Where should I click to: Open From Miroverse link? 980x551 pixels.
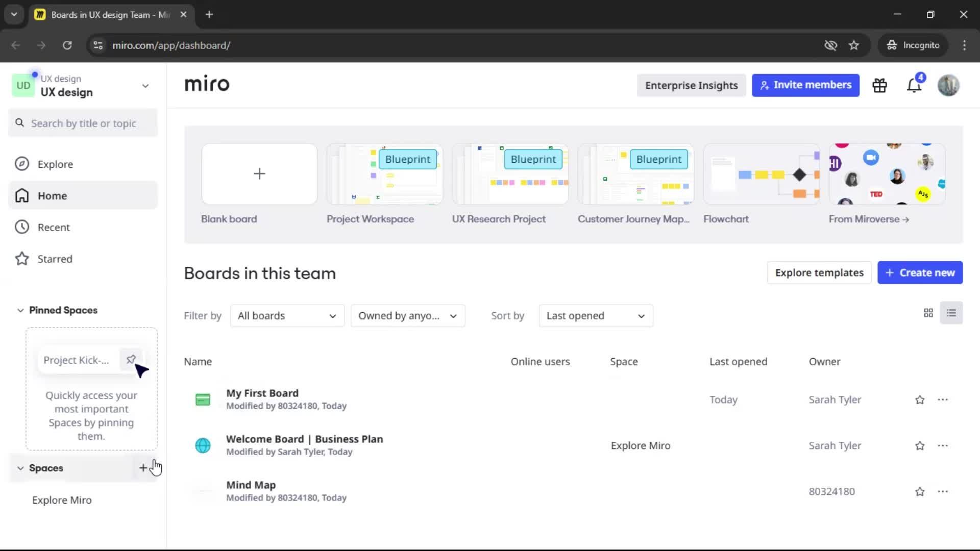pyautogui.click(x=869, y=219)
